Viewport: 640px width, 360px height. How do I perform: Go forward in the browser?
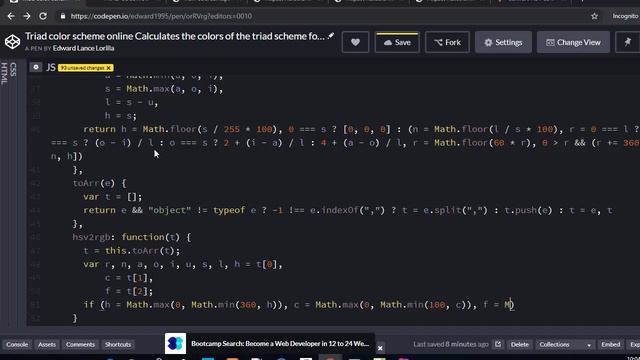pos(27,16)
